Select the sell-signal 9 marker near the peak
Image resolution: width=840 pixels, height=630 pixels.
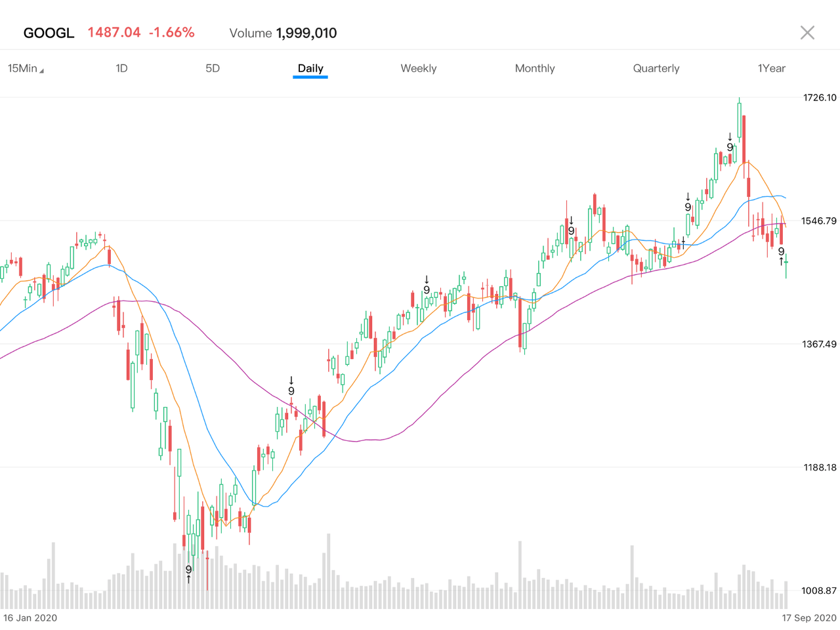pos(729,147)
